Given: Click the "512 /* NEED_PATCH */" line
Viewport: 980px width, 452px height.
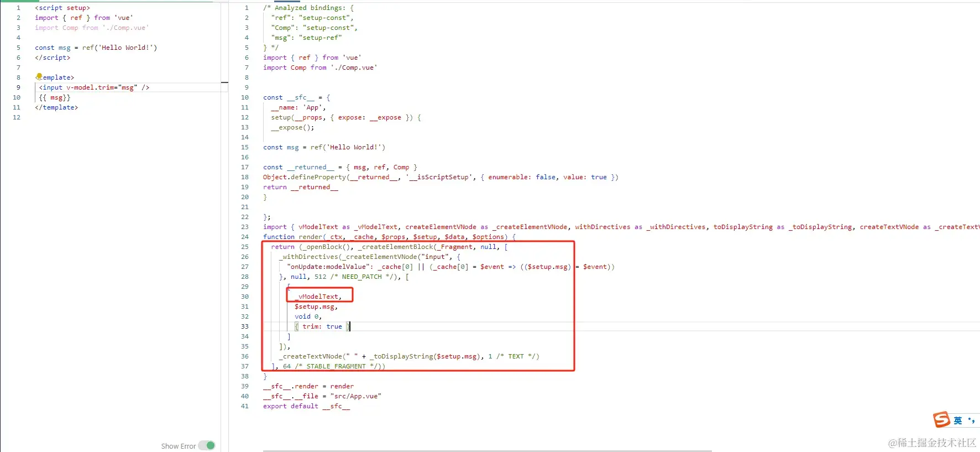Looking at the screenshot, I should 344,277.
